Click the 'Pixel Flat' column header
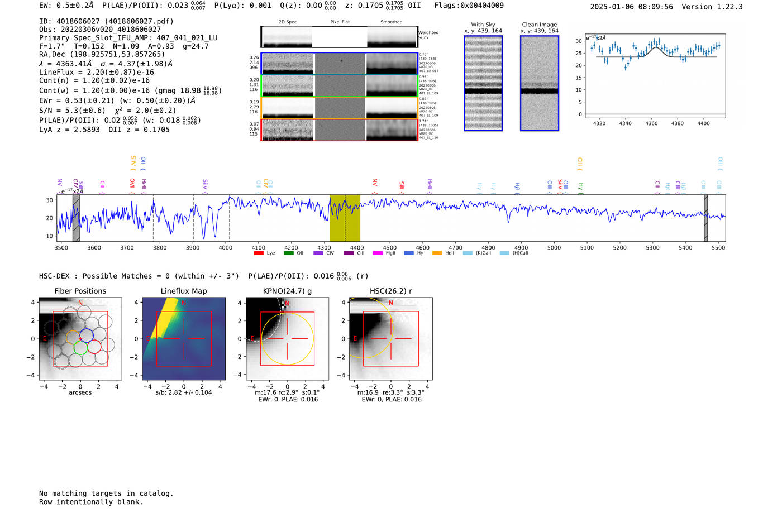The height and width of the screenshot is (532, 782). [x=340, y=22]
